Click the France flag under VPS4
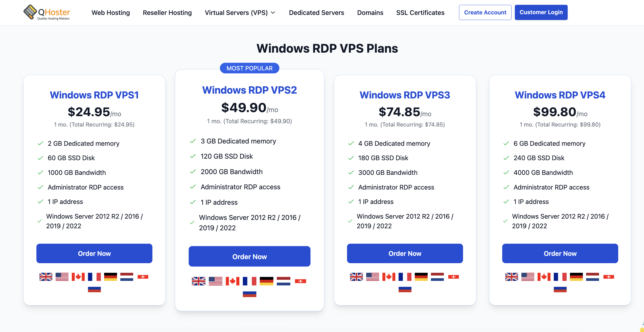The image size is (644, 332). [x=560, y=277]
